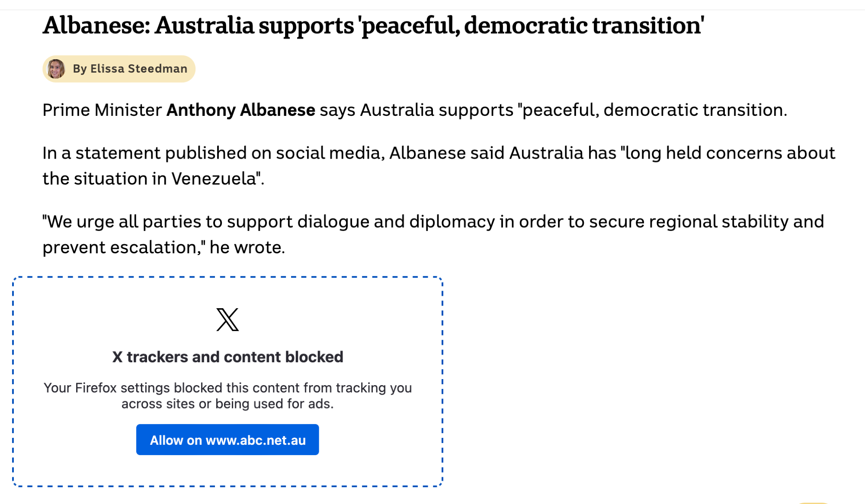Click Elissa Steedman's author avatar photo
The height and width of the screenshot is (504, 865).
56,69
